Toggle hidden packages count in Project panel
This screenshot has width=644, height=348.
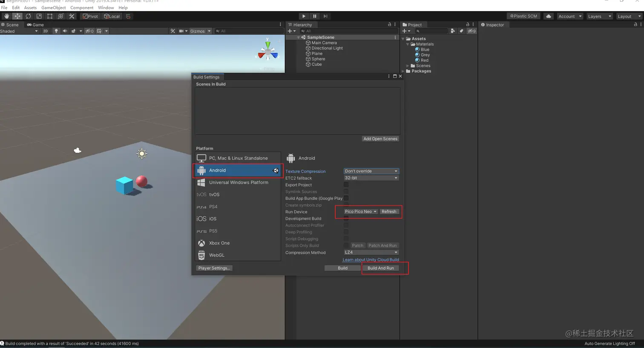[x=471, y=31]
